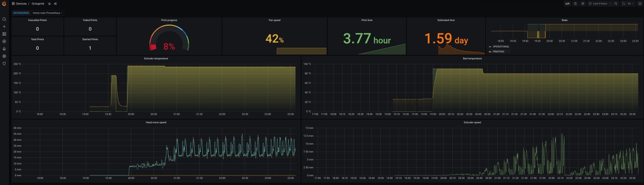Open the Home main Prometheus datasource dropdown
The image size is (644, 185).
pos(47,13)
